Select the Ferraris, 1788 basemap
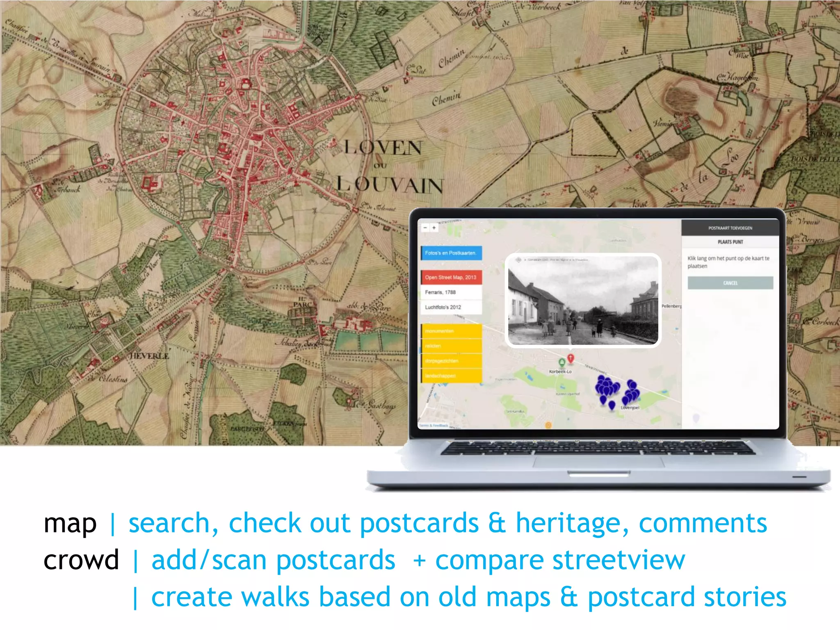 pos(452,292)
